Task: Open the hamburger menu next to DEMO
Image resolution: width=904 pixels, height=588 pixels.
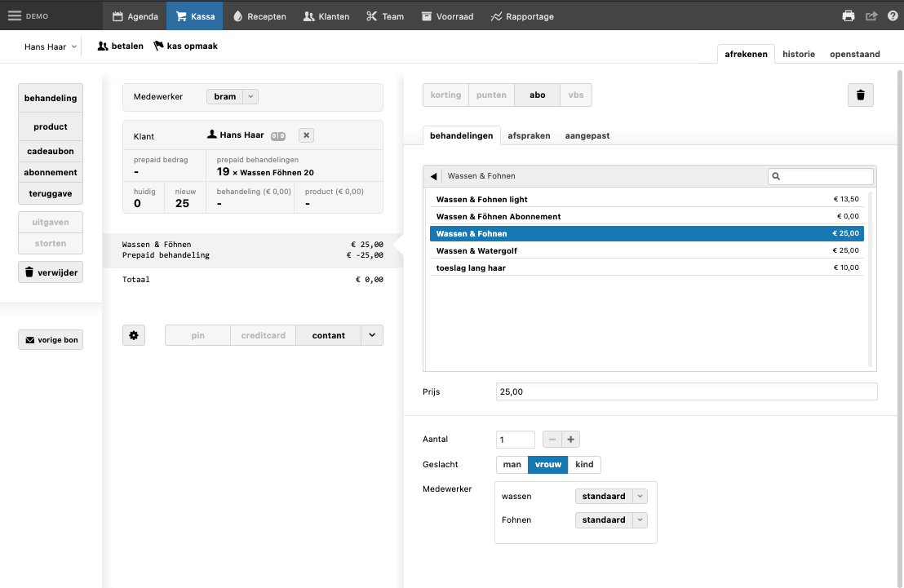Action: [15, 15]
